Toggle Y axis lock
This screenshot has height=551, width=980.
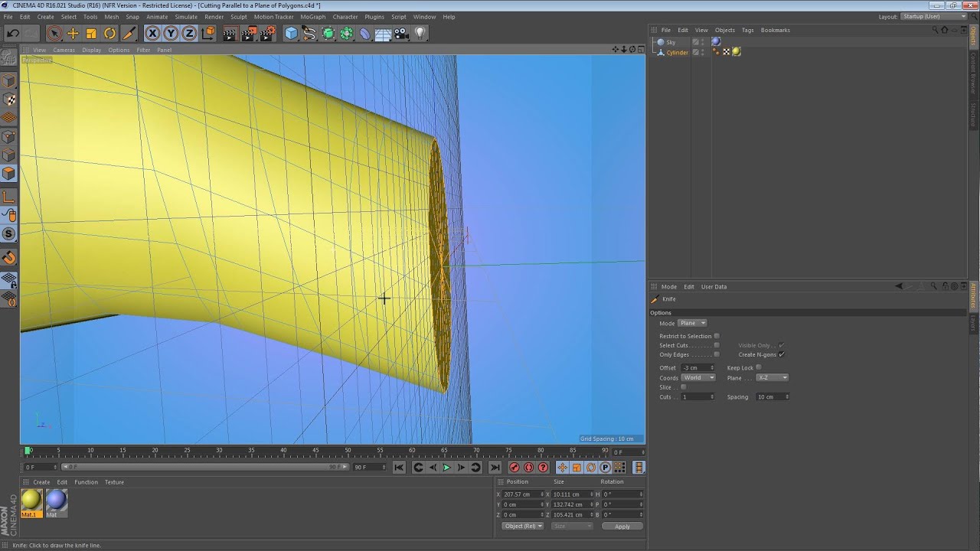point(171,33)
